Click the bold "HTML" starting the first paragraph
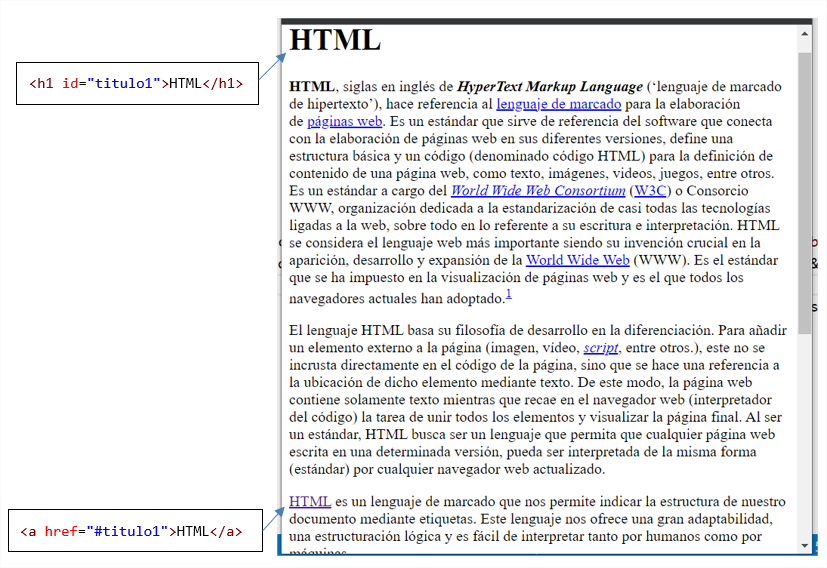Image resolution: width=827 pixels, height=568 pixels. [312, 87]
